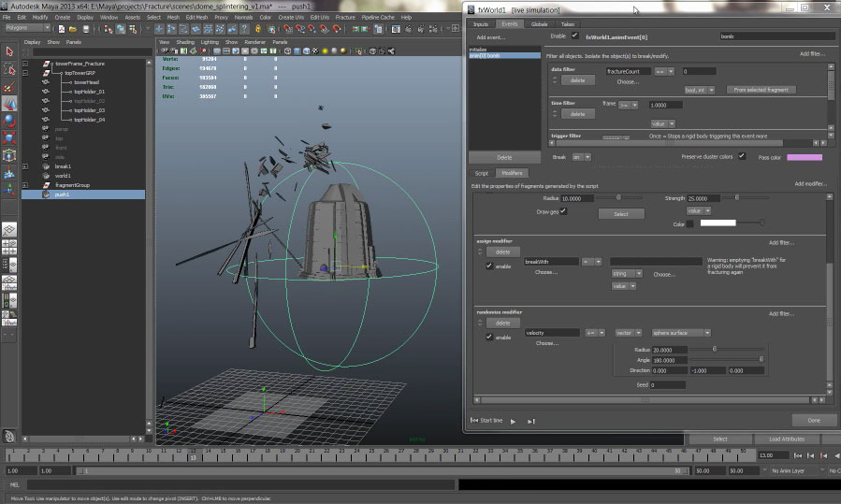Click the Pass color pink swatch
The image size is (841, 504).
[x=804, y=157]
